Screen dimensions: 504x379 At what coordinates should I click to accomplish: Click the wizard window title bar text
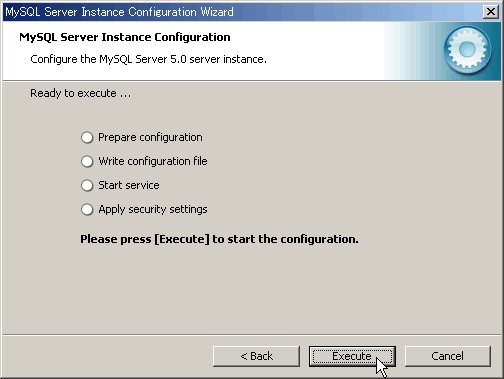[119, 12]
